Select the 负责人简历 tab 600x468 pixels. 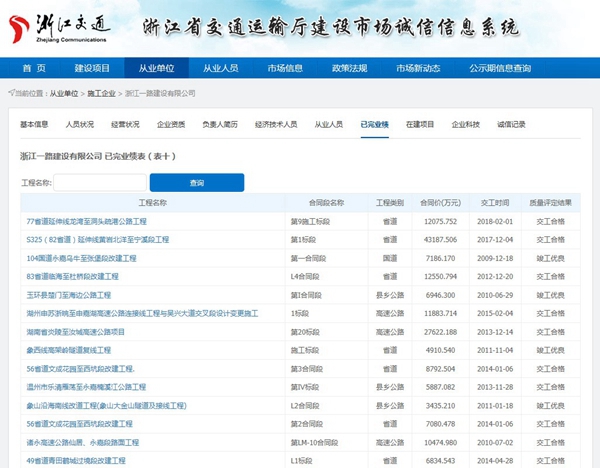click(220, 124)
